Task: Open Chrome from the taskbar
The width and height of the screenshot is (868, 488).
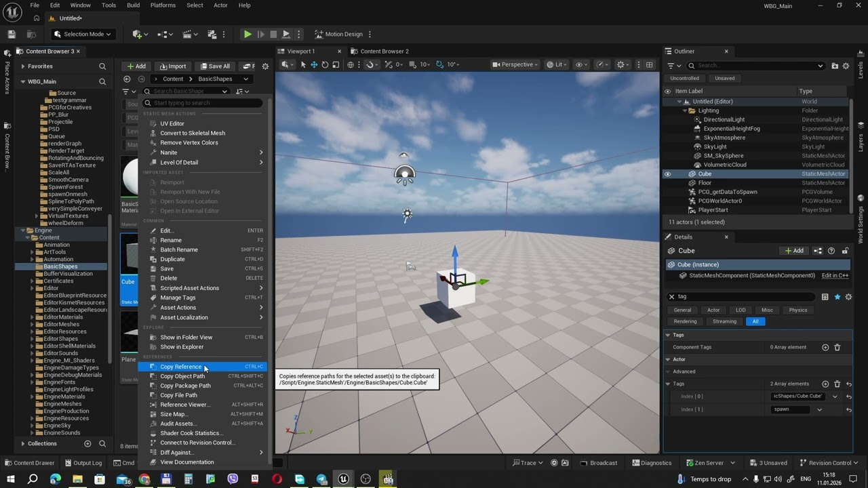Action: coord(144,479)
